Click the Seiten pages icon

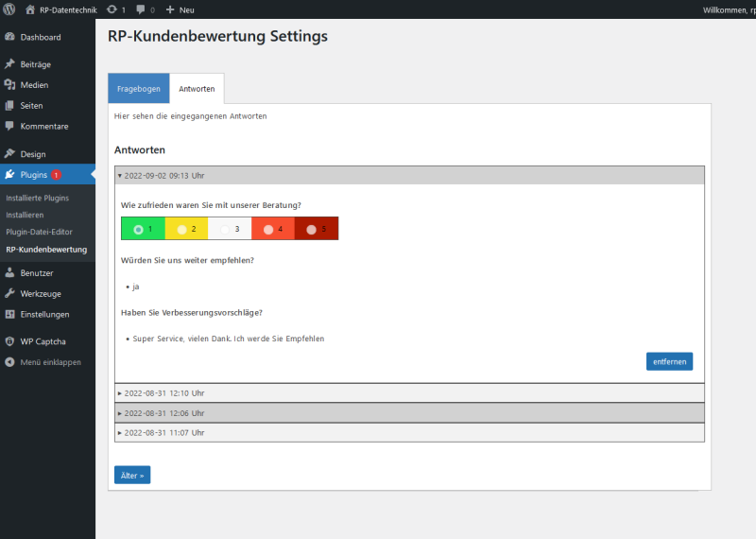pos(9,106)
